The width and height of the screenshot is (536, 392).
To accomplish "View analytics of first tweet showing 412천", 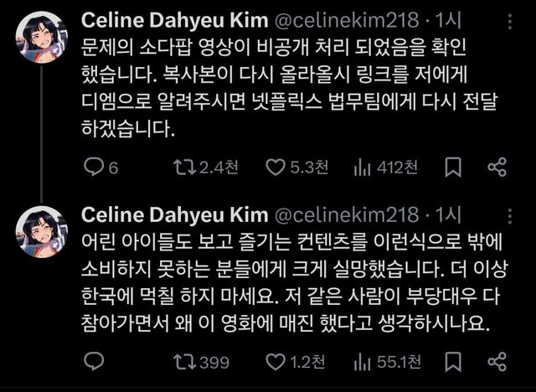I will coord(363,168).
